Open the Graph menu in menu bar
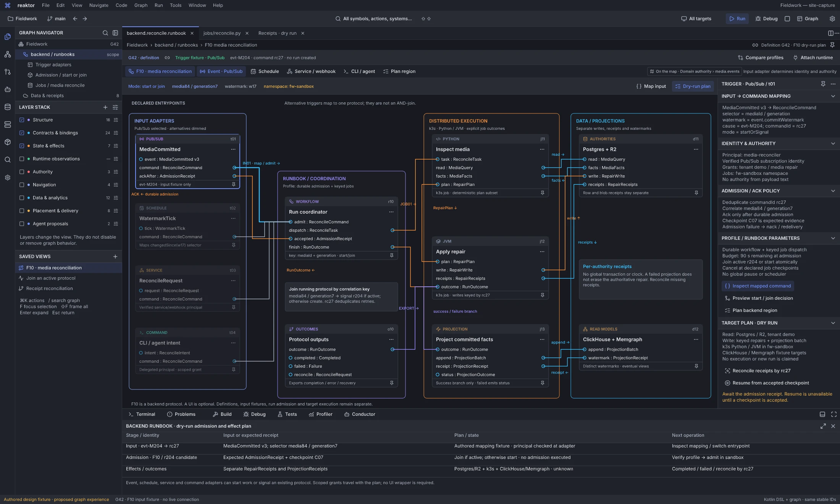840x504 pixels. (141, 5)
